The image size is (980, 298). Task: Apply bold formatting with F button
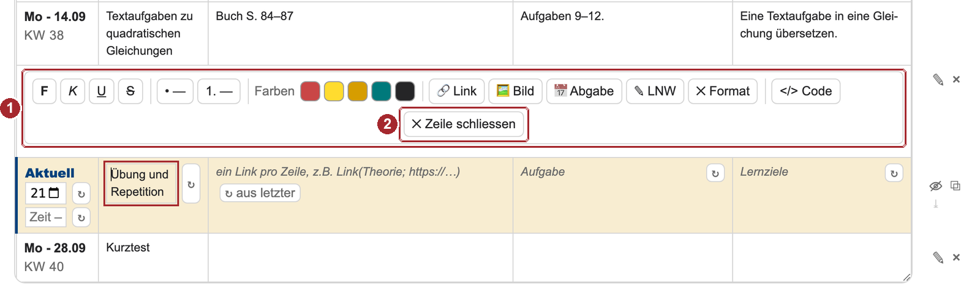click(44, 91)
